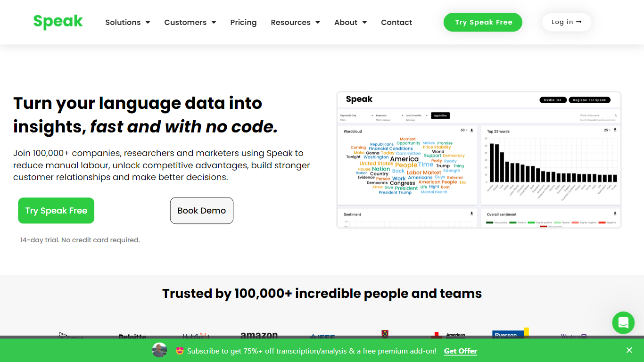
Task: Click the Book Demo button
Action: [202, 211]
